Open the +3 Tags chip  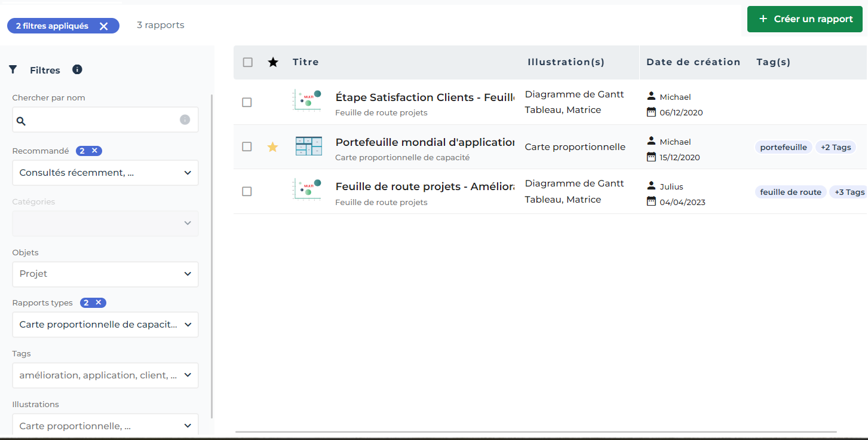pos(849,192)
